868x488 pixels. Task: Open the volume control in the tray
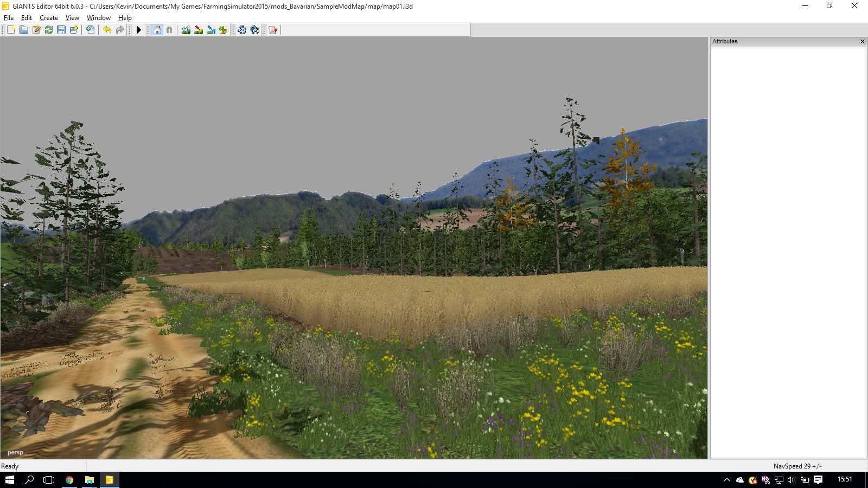pos(792,480)
